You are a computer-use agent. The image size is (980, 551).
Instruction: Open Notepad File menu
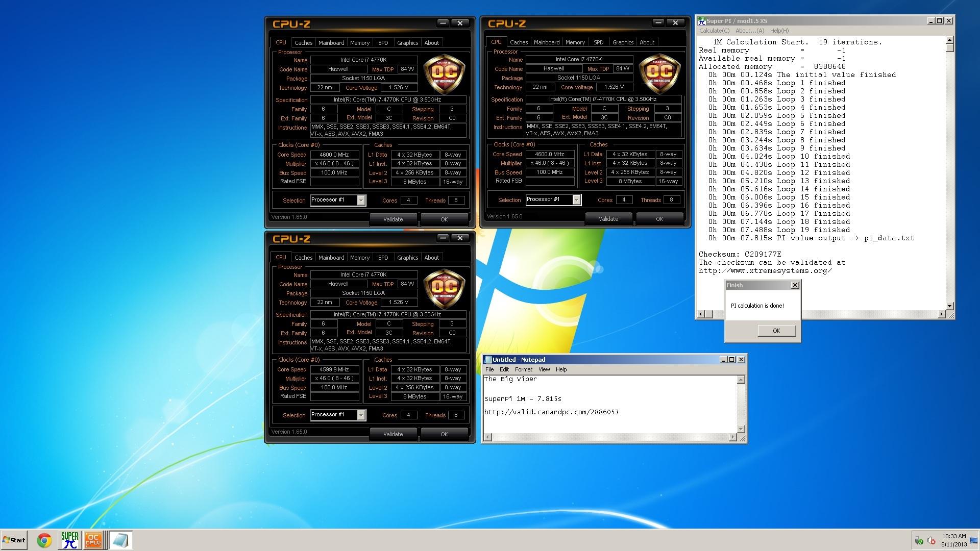click(x=489, y=369)
